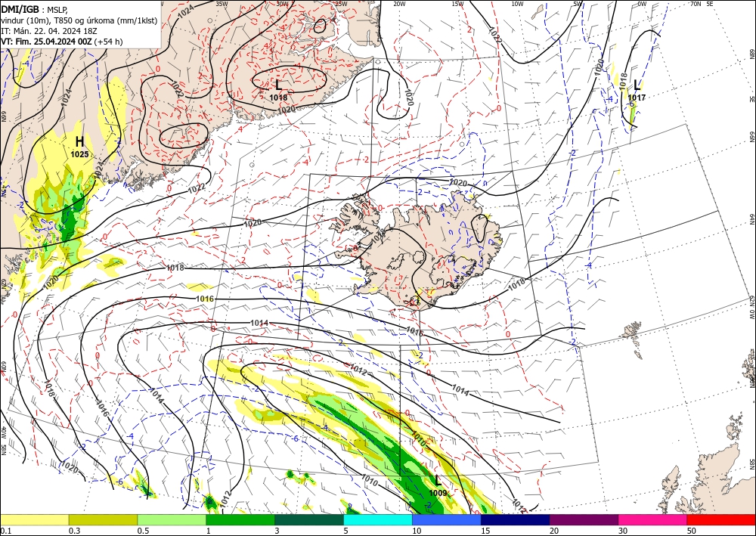756x536 pixels.
Task: Click the '1025' high-pressure value
Action: (x=79, y=154)
